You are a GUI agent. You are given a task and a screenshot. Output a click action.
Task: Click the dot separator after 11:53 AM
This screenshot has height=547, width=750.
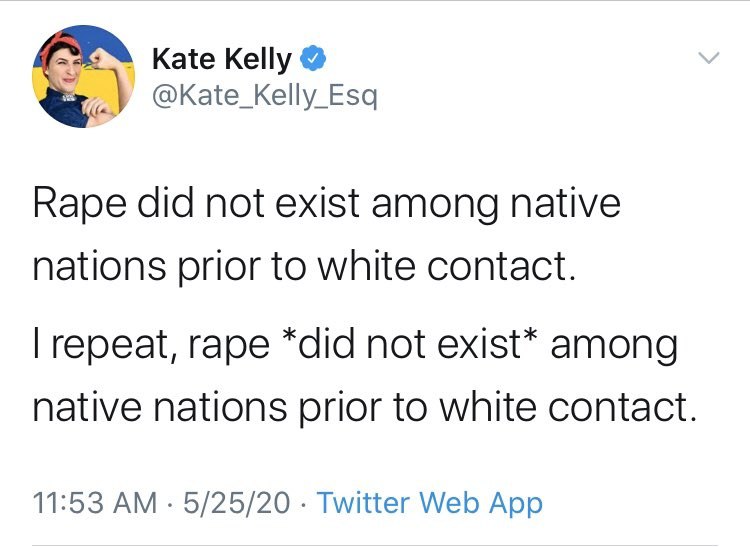(x=170, y=504)
